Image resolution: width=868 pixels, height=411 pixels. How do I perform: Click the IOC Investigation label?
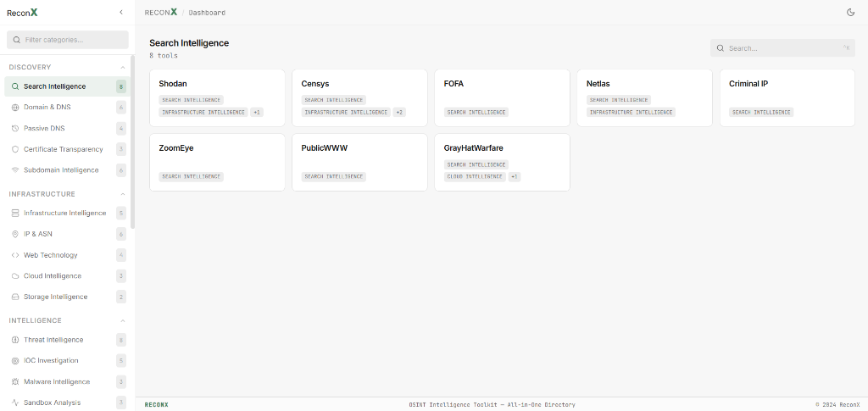tap(51, 361)
